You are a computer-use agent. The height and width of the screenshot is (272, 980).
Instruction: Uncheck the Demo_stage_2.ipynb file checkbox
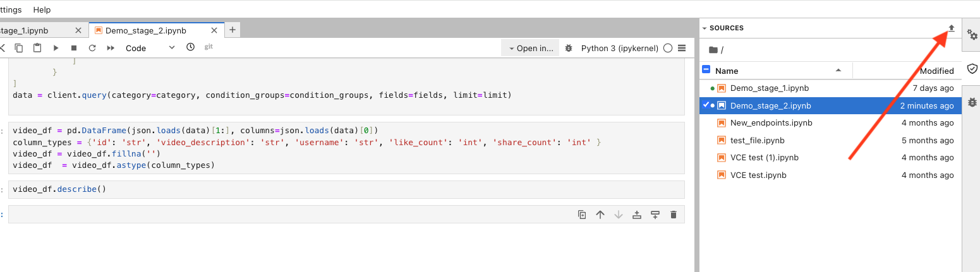click(706, 105)
